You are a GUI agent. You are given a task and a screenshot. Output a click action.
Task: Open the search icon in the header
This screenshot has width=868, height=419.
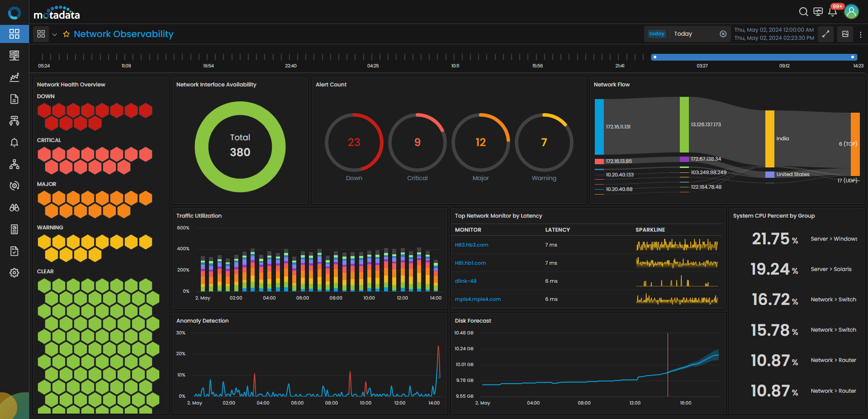click(803, 12)
